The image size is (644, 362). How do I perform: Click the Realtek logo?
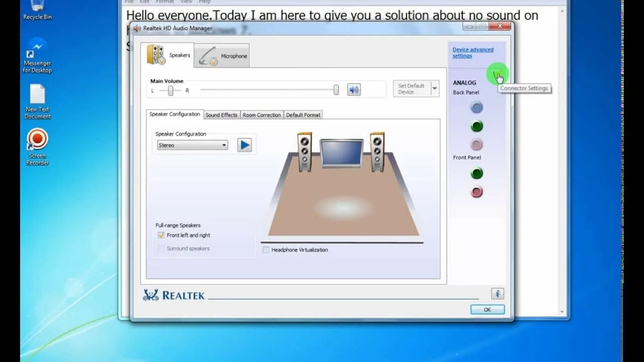click(174, 295)
